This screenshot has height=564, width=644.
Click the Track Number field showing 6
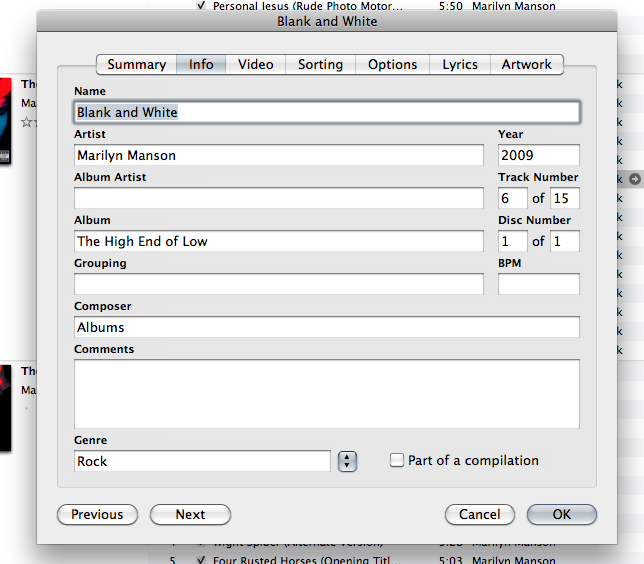[x=513, y=198]
